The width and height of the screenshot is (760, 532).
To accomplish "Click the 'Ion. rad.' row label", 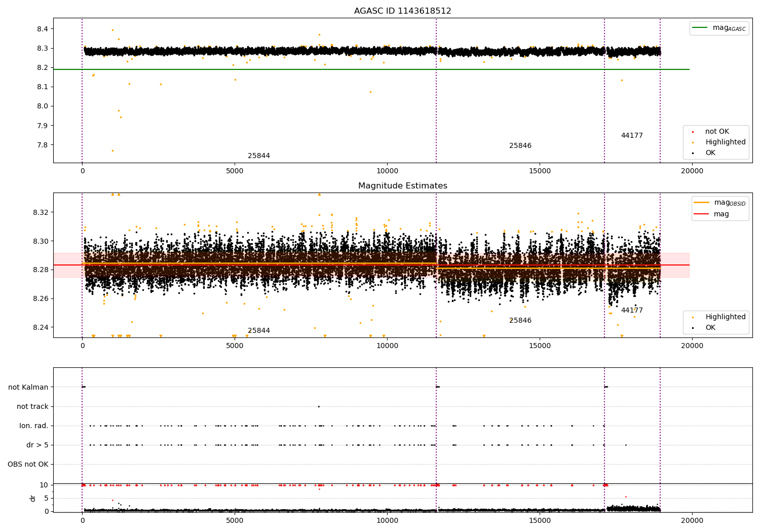I will [x=34, y=426].
